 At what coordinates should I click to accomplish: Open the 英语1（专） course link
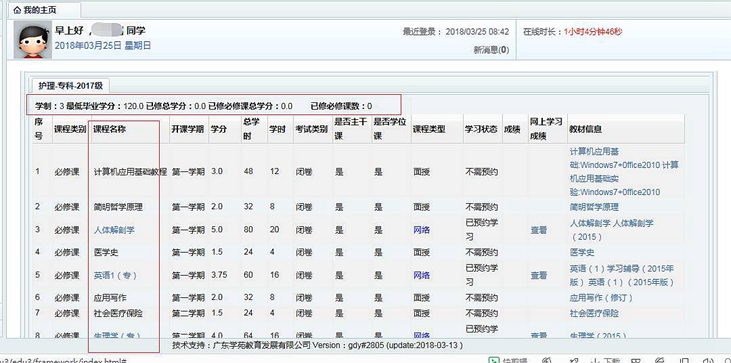115,275
